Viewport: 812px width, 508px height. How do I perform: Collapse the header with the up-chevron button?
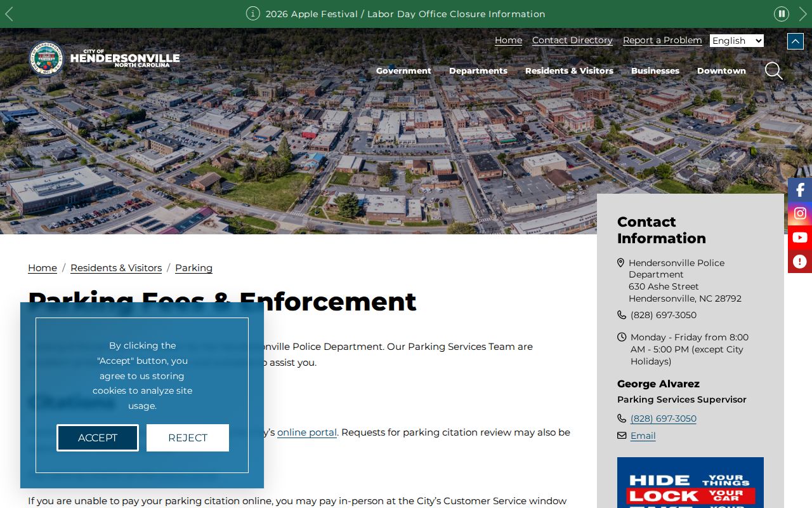pos(796,41)
